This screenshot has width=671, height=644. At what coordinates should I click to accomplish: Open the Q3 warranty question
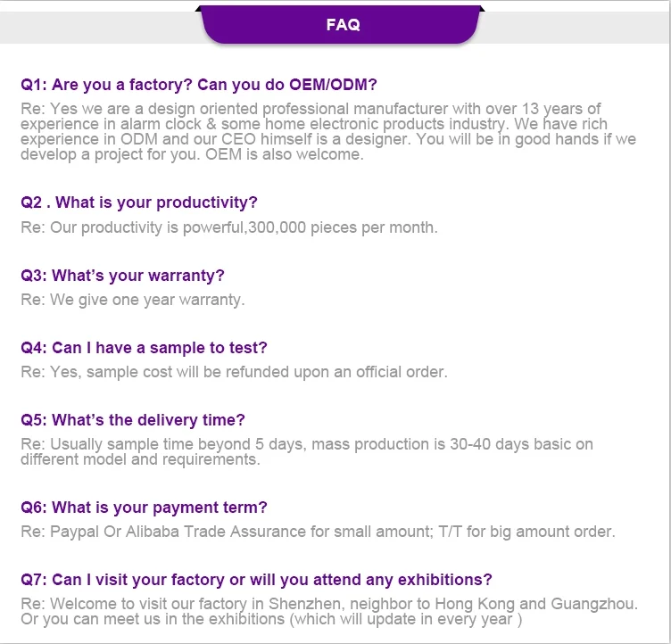pyautogui.click(x=123, y=276)
